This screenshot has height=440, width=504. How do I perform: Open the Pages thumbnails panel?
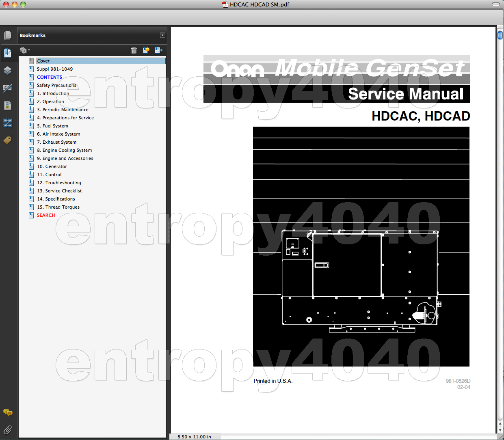tap(7, 35)
